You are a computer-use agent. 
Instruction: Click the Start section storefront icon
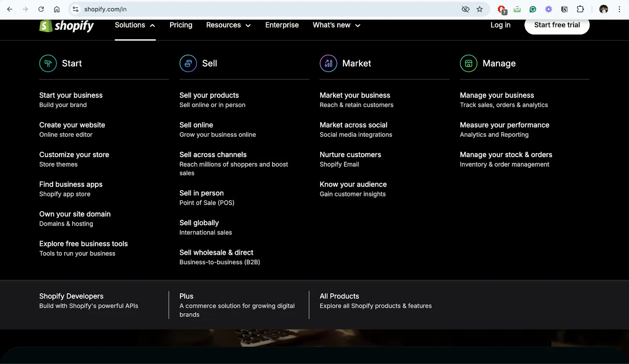pos(48,63)
